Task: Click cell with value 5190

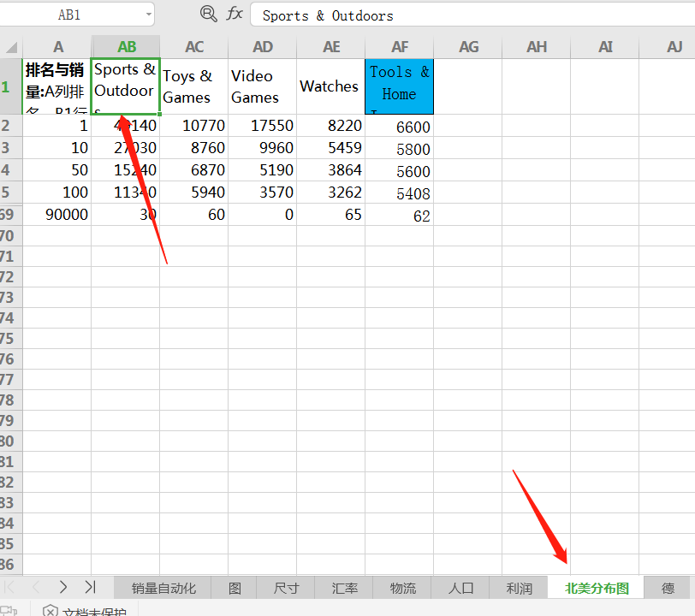Action: click(263, 169)
